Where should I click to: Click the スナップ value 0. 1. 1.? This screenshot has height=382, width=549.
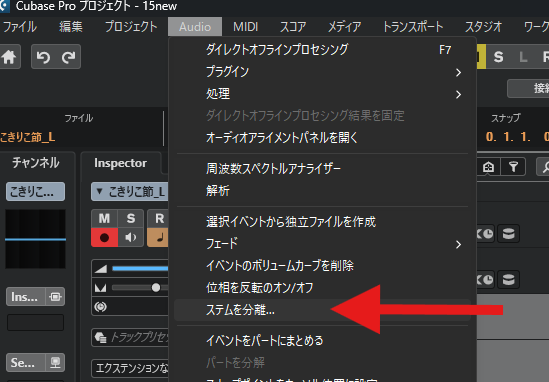[508, 137]
